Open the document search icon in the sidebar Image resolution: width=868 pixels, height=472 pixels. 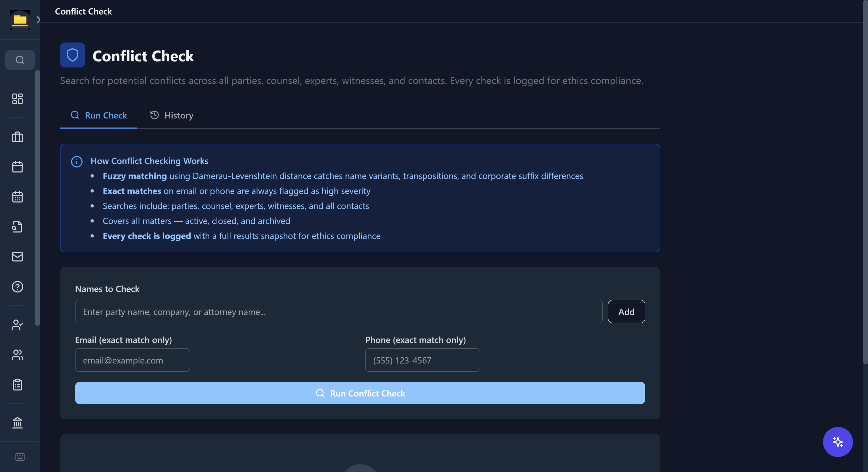(x=18, y=226)
